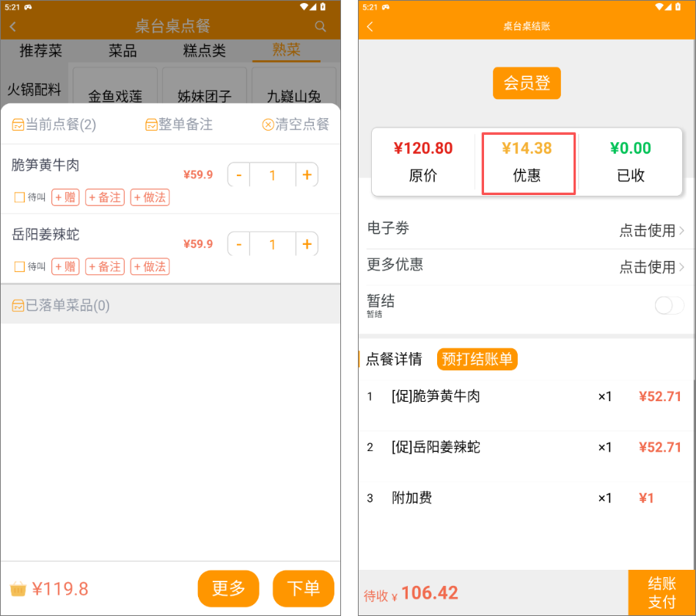
Task: Switch to the 推荐菜 tab
Action: click(x=41, y=51)
